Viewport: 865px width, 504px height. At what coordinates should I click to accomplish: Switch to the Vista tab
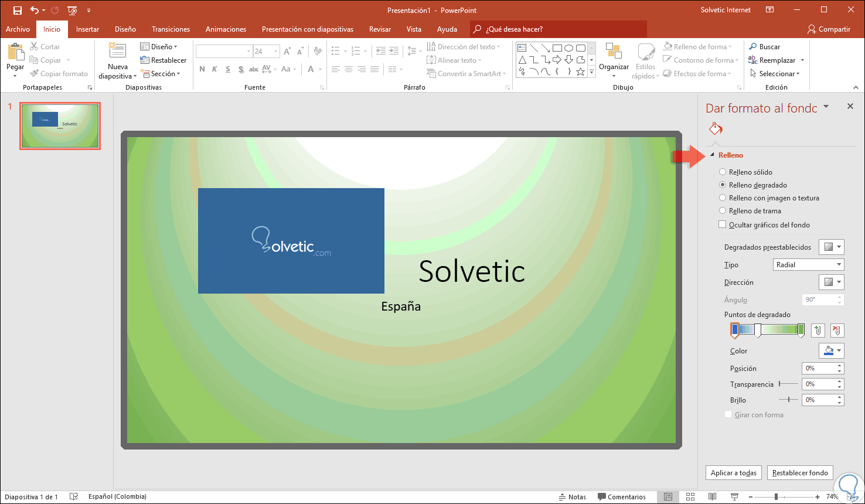tap(414, 29)
